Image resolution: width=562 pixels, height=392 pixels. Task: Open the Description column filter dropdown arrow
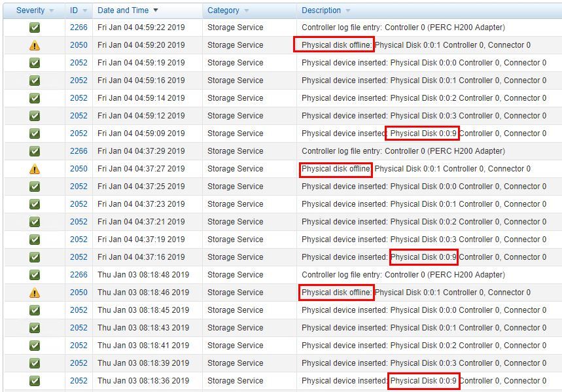pos(347,10)
